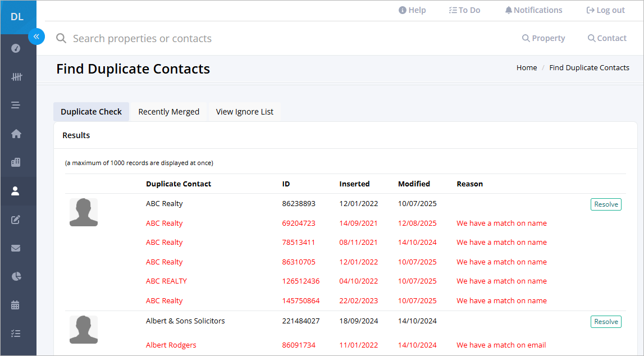Go to Home breadcrumb

tap(527, 68)
